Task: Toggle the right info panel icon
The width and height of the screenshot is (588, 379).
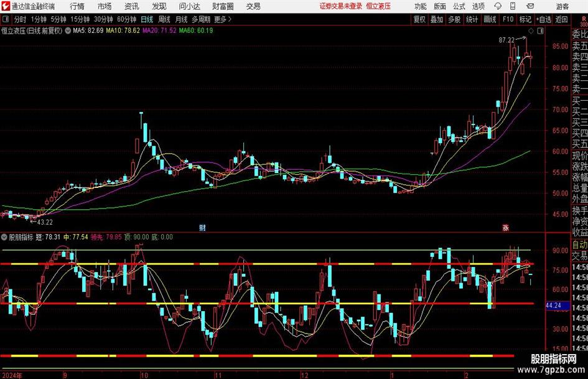Action: 540,30
